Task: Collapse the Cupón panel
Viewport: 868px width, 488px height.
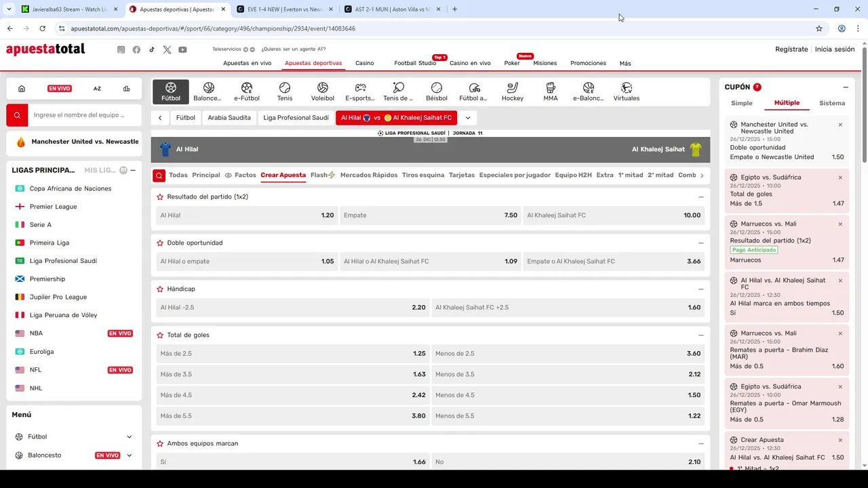Action: [x=846, y=87]
